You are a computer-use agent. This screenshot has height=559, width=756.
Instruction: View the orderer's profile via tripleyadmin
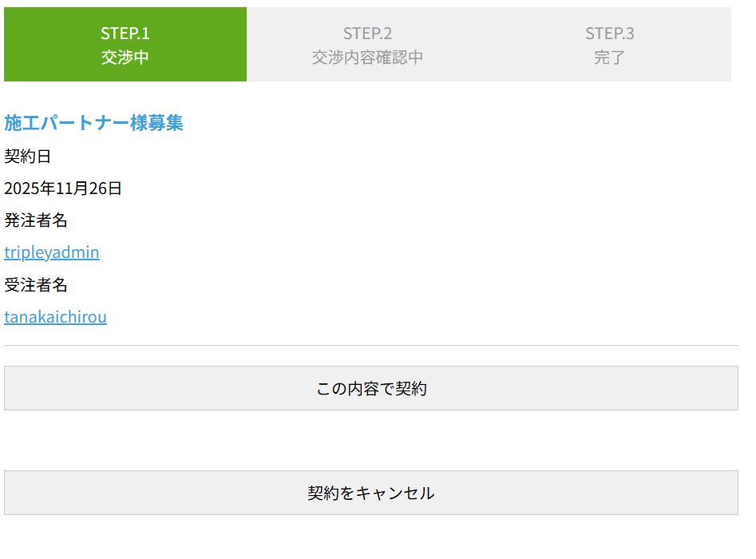52,252
